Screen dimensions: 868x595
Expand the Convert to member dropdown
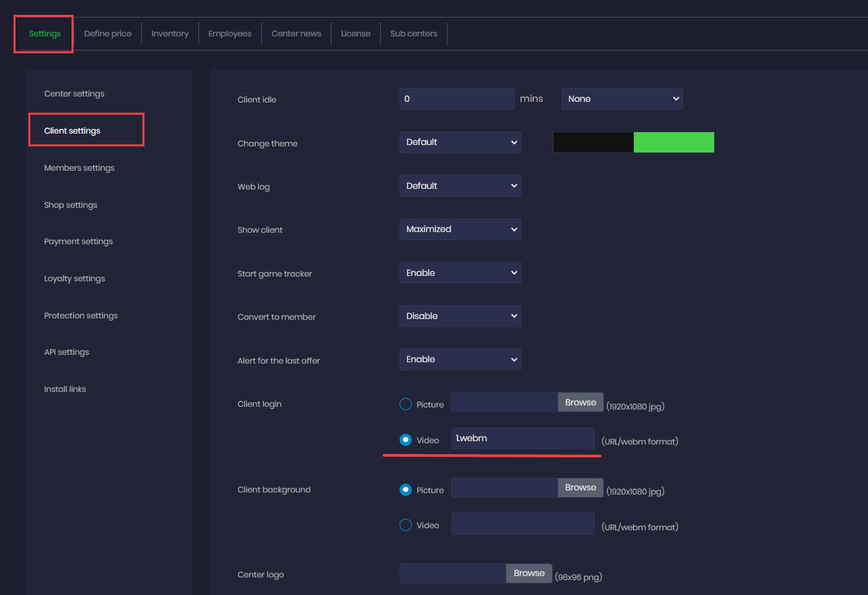click(x=460, y=316)
